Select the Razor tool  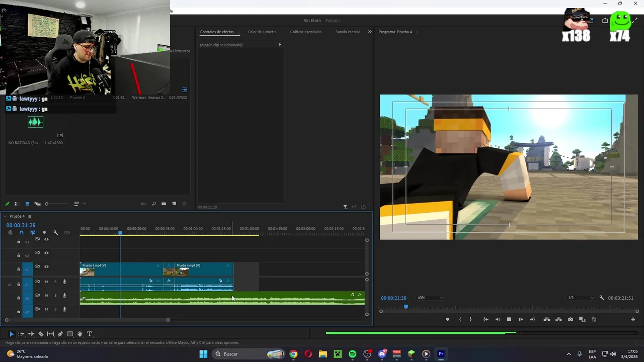[41, 334]
